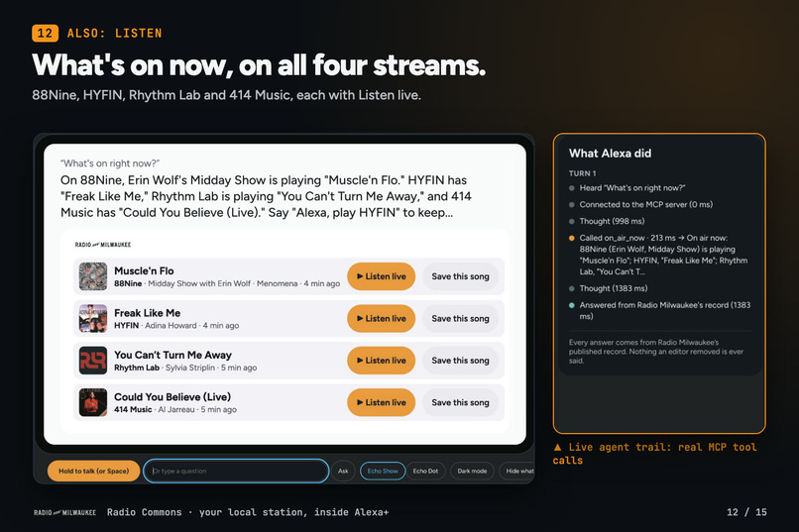Click the HYFIN station label

(x=126, y=325)
